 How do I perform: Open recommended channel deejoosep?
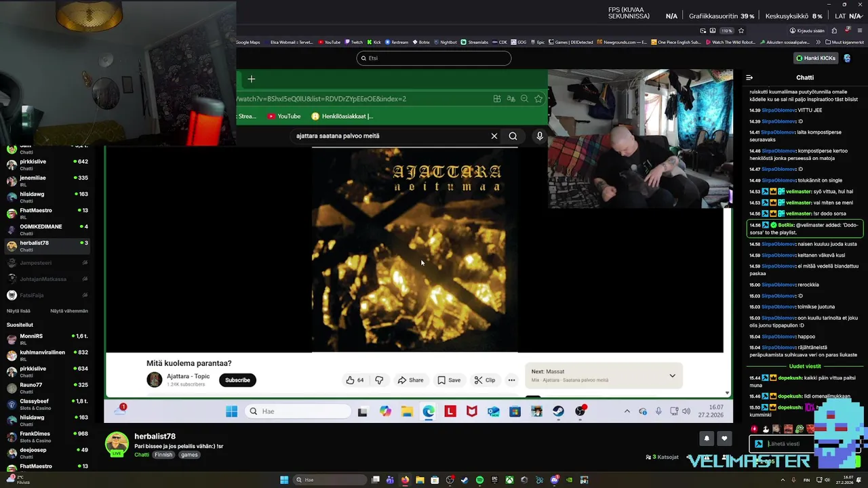(47, 453)
